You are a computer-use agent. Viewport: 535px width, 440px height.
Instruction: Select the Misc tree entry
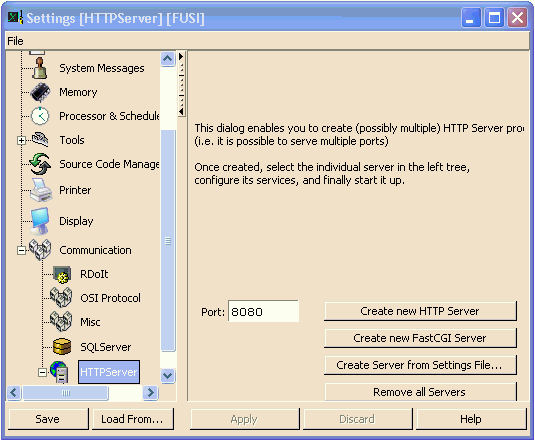[90, 322]
